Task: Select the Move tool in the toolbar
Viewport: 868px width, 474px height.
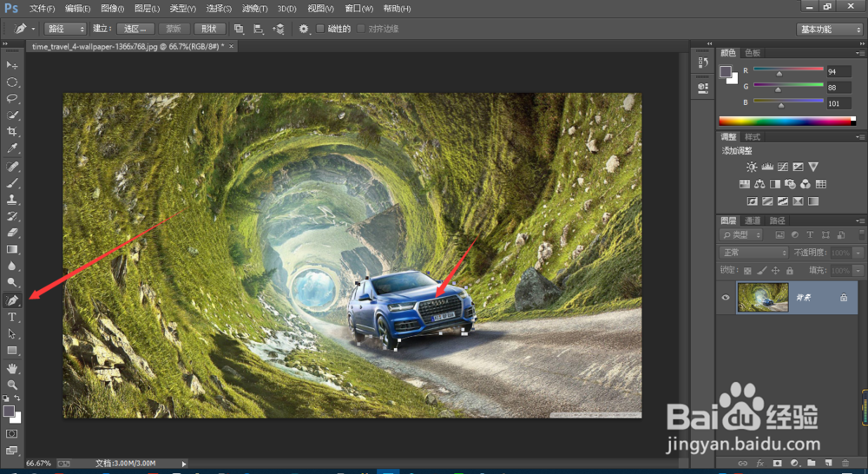Action: click(x=12, y=65)
